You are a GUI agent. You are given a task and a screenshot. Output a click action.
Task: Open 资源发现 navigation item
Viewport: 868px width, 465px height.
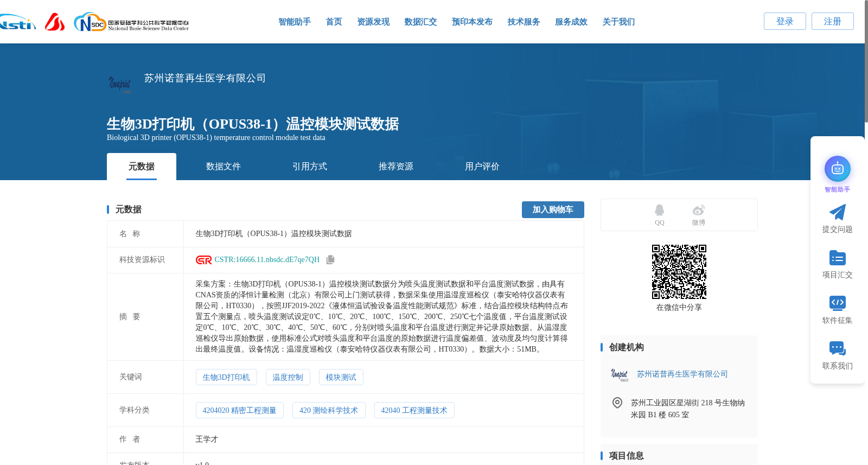[373, 22]
